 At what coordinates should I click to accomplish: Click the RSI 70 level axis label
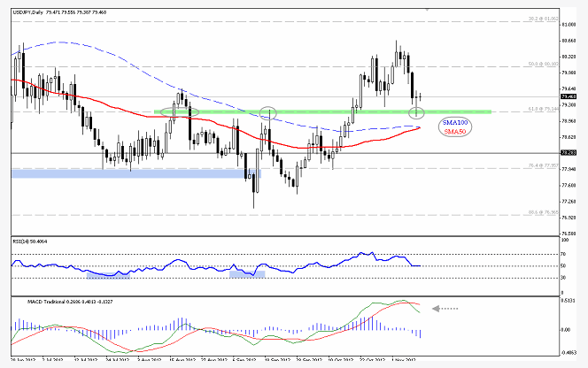[563, 254]
